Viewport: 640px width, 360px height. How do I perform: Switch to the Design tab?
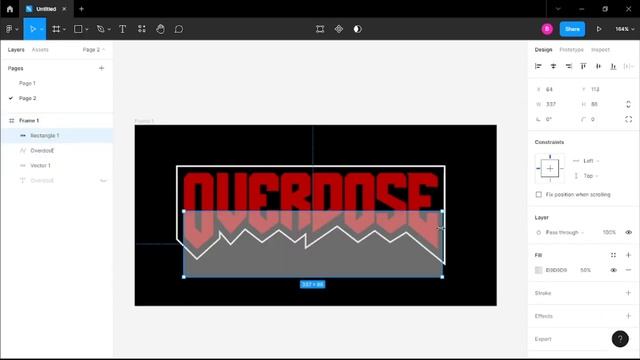click(x=543, y=49)
